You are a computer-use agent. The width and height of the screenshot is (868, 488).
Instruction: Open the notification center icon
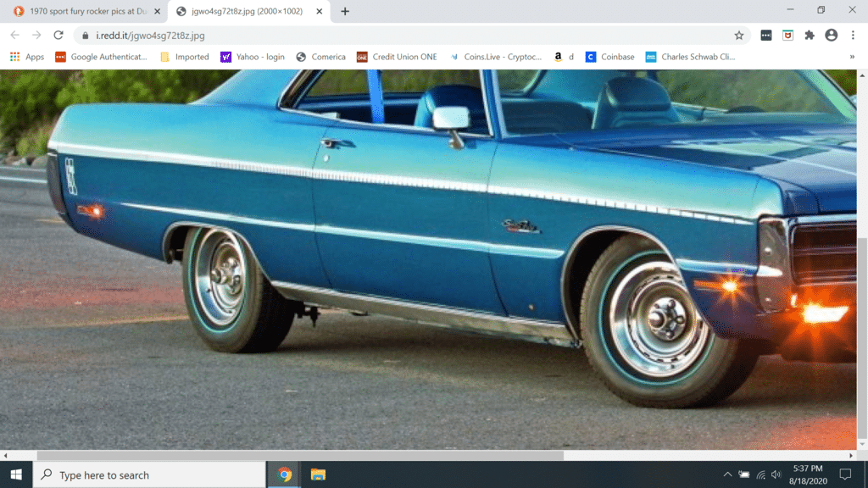(844, 474)
